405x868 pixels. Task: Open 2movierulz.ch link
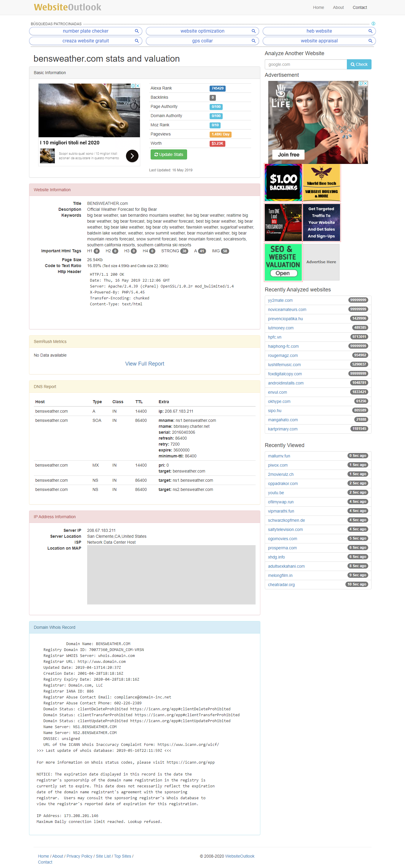pyautogui.click(x=281, y=474)
